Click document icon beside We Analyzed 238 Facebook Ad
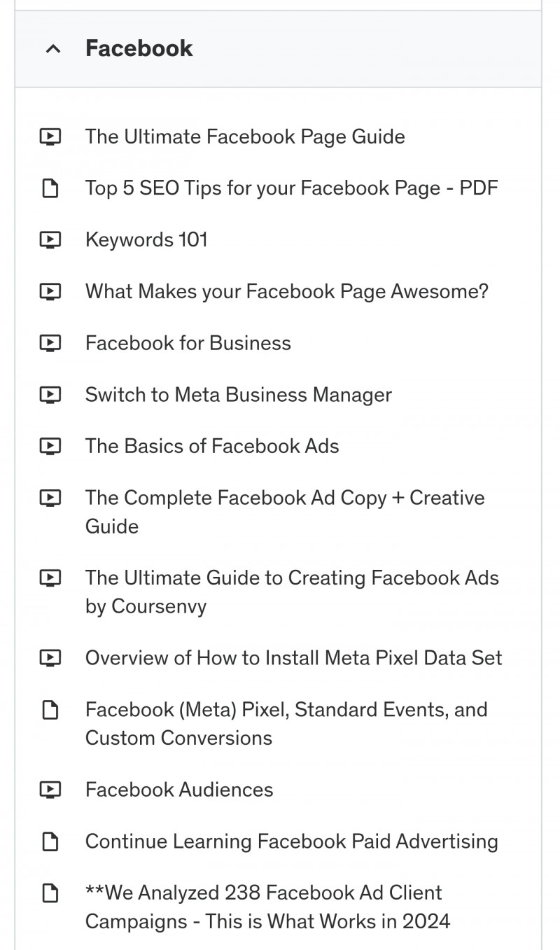This screenshot has width=560, height=950. (x=50, y=893)
